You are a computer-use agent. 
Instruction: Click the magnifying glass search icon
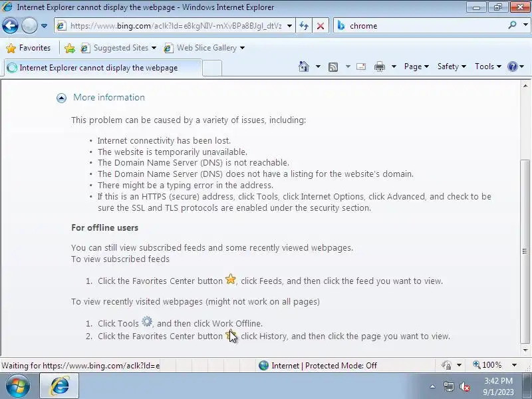tap(512, 25)
